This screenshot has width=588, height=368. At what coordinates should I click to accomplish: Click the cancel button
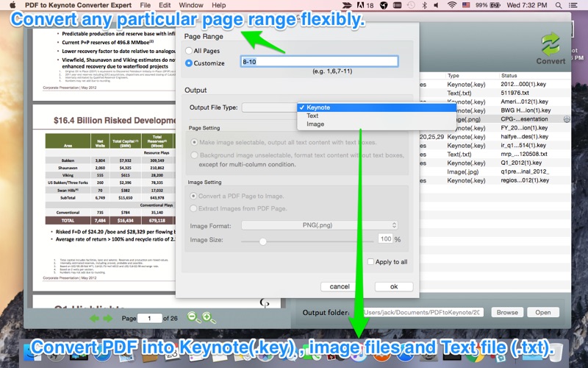340,286
